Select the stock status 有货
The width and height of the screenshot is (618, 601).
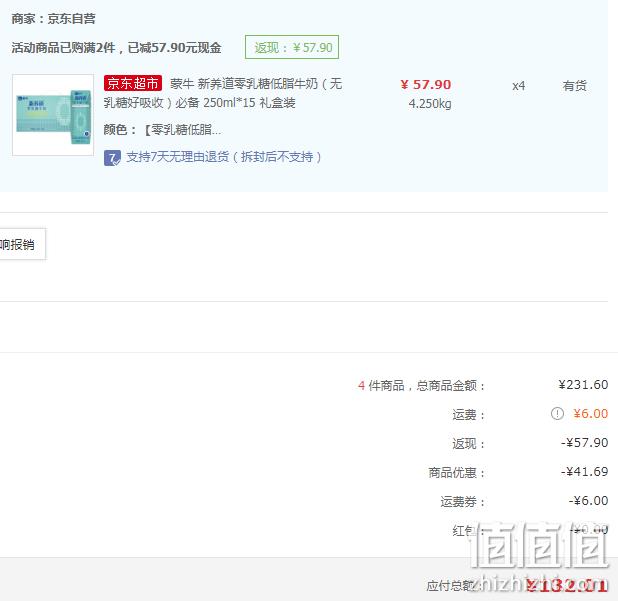574,86
